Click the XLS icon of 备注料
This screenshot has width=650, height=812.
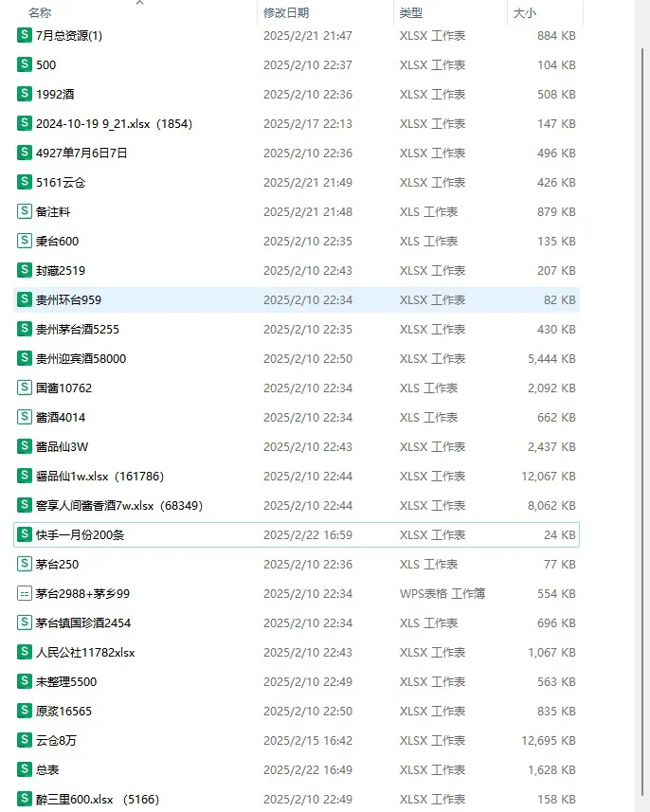(25, 211)
